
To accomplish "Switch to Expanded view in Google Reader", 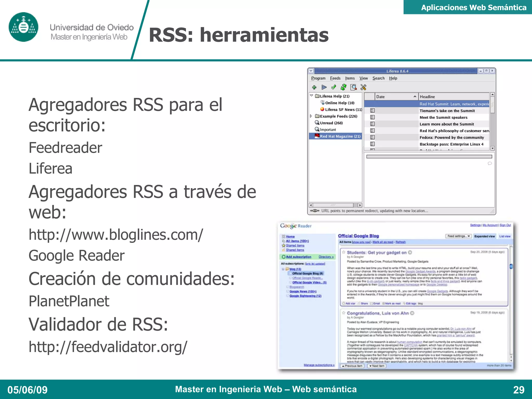I will click(484, 236).
